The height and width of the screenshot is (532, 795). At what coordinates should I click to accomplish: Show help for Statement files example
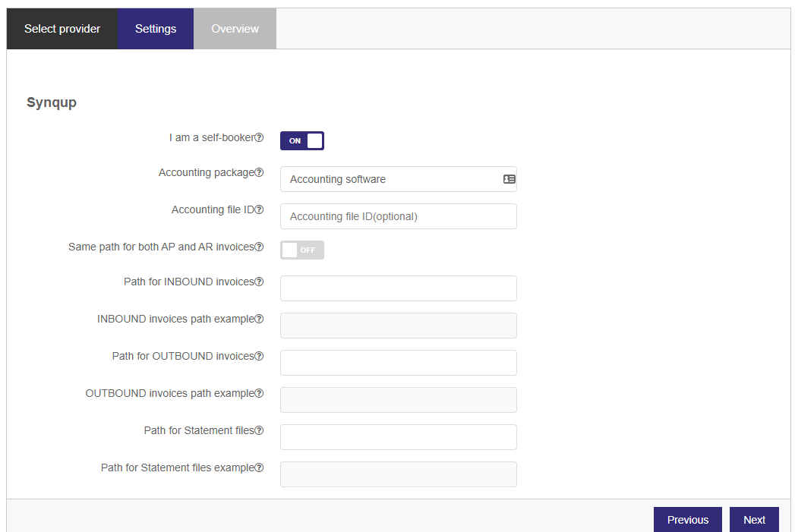(x=259, y=467)
